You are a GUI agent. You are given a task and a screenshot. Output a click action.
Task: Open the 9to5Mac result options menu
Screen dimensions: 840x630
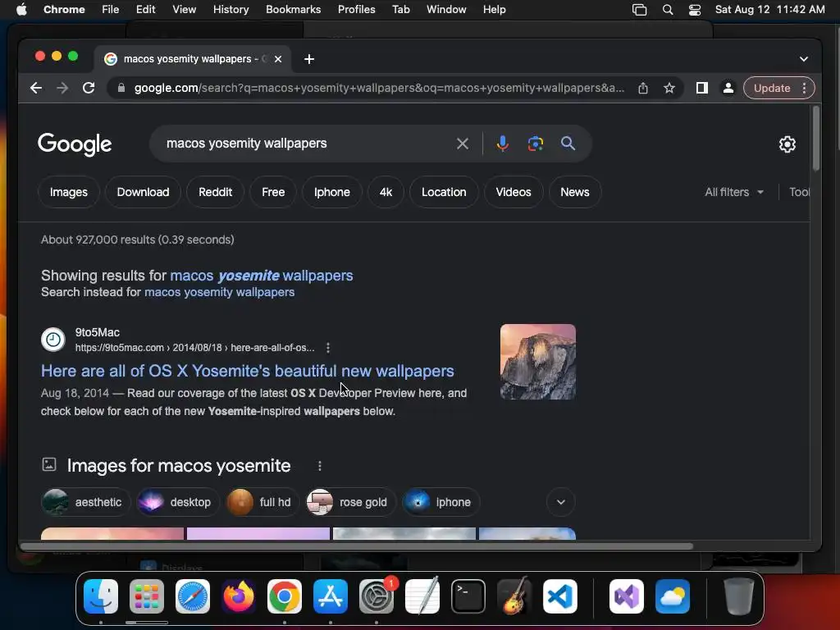[328, 348]
